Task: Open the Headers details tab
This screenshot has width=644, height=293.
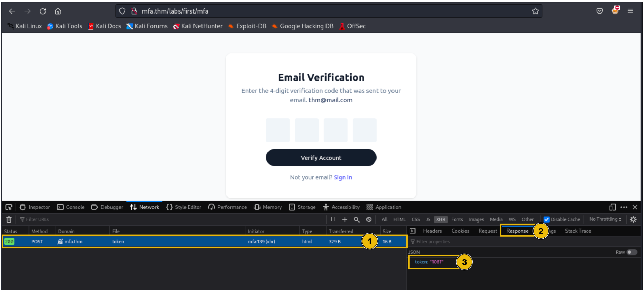Action: 432,231
